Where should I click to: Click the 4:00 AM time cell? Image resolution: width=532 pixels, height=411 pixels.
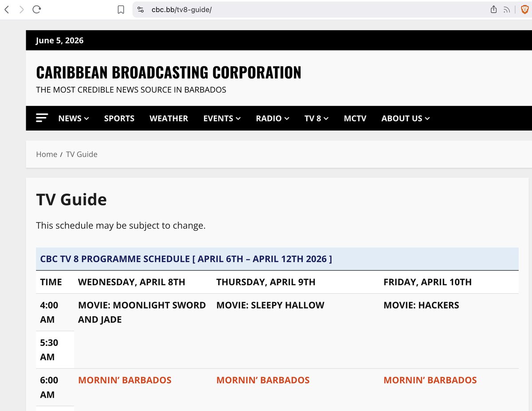pos(55,312)
